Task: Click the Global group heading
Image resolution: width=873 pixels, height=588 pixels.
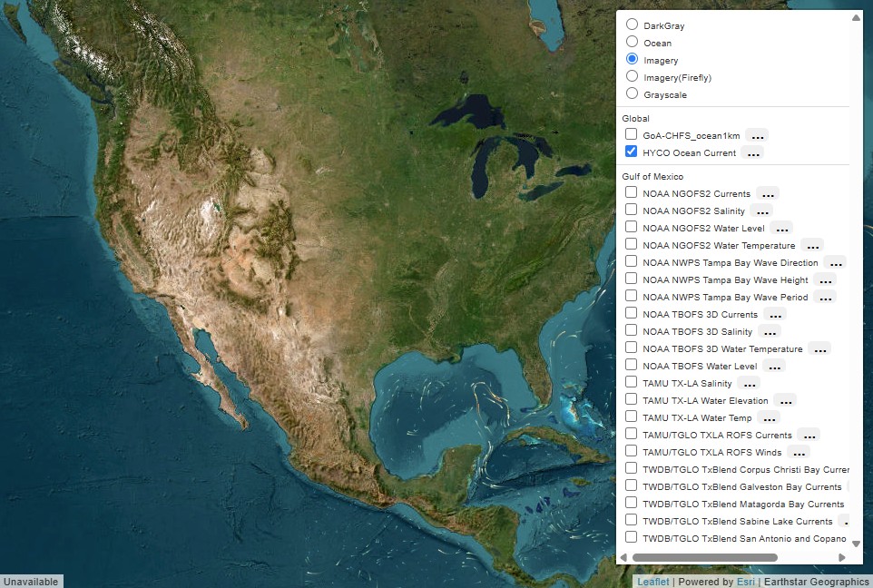Action: [x=635, y=119]
